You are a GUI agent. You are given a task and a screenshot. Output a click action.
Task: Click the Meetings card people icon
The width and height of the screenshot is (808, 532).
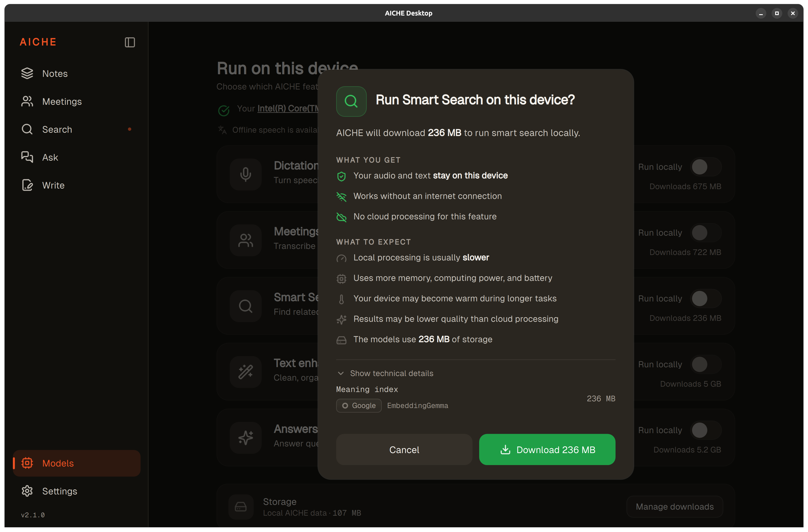click(x=245, y=240)
